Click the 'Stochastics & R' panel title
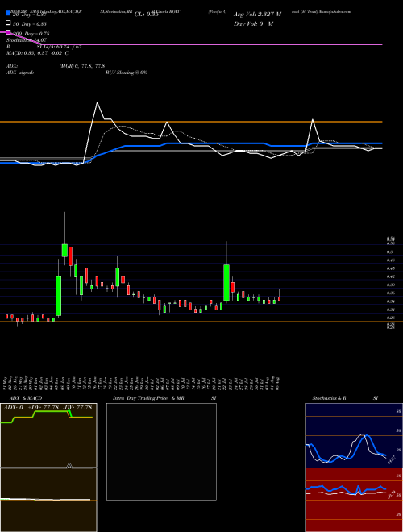Image resolution: width=403 pixels, height=532 pixels. pos(329,398)
